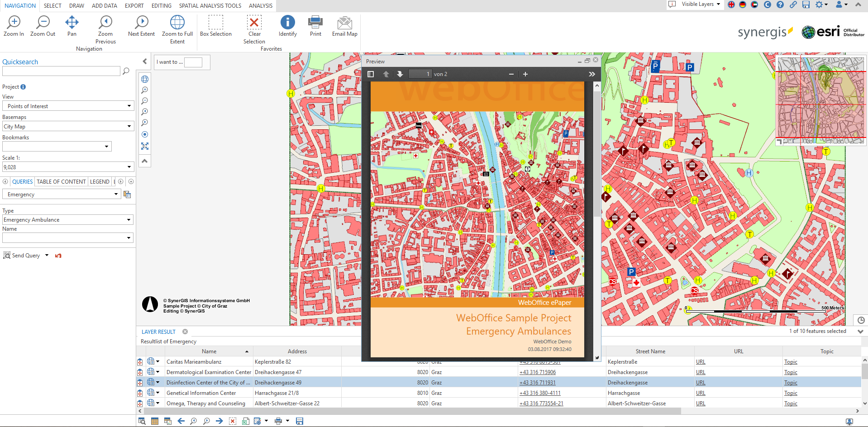Open the EDITING ribbon tab
This screenshot has height=427, width=868.
pyautogui.click(x=161, y=6)
